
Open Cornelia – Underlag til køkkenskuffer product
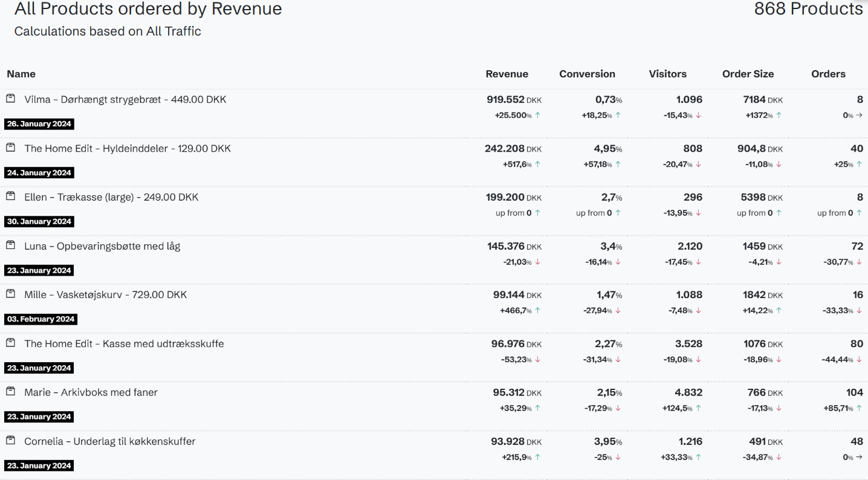(110, 441)
